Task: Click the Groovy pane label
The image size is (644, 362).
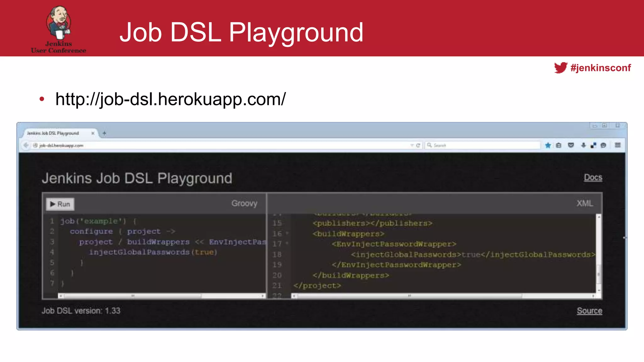Action: point(244,204)
